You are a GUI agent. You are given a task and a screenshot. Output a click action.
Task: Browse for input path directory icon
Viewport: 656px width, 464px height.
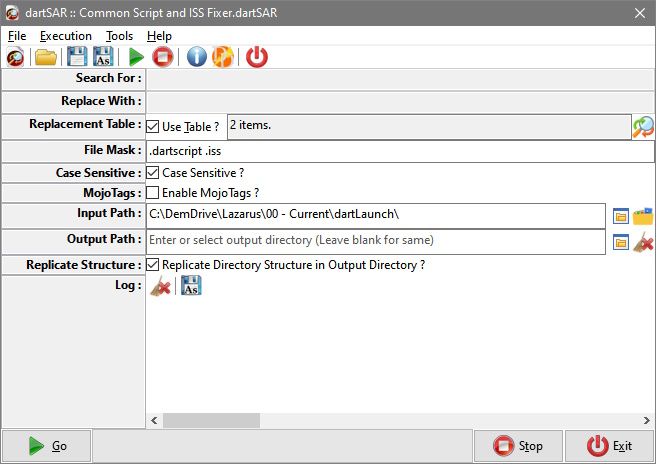[620, 216]
